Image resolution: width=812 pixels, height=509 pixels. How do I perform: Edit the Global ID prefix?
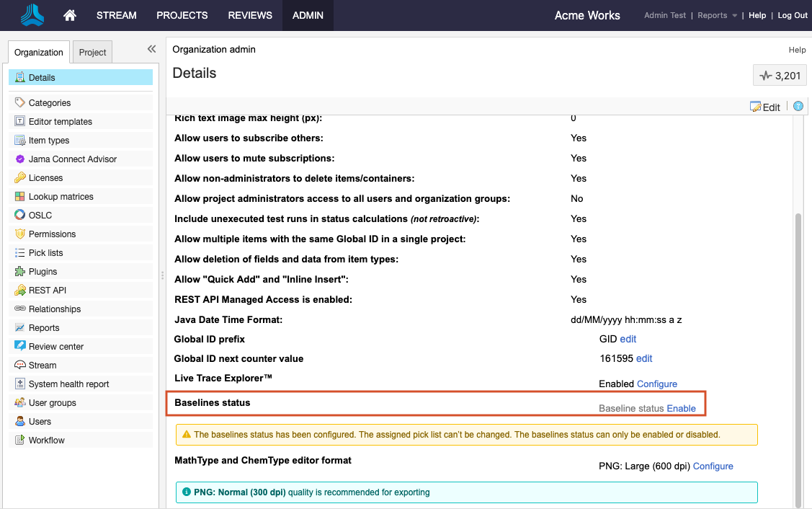pyautogui.click(x=628, y=339)
